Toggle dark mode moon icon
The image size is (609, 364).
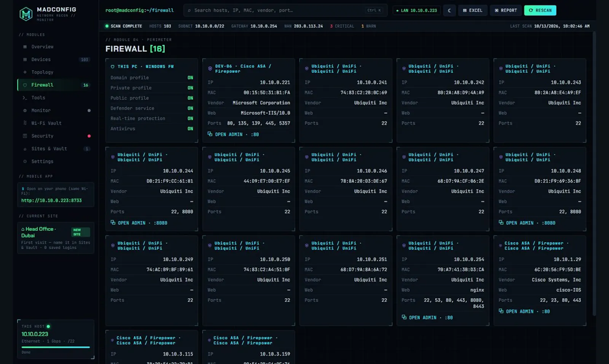click(449, 10)
